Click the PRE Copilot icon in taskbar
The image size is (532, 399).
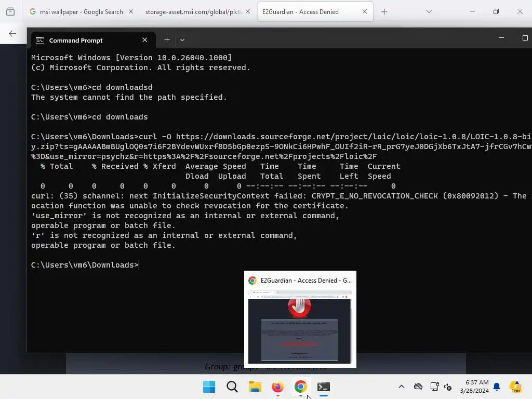[516, 387]
